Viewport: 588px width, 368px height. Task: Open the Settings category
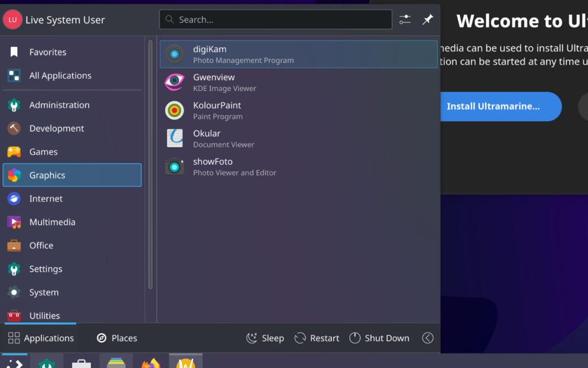point(72,269)
